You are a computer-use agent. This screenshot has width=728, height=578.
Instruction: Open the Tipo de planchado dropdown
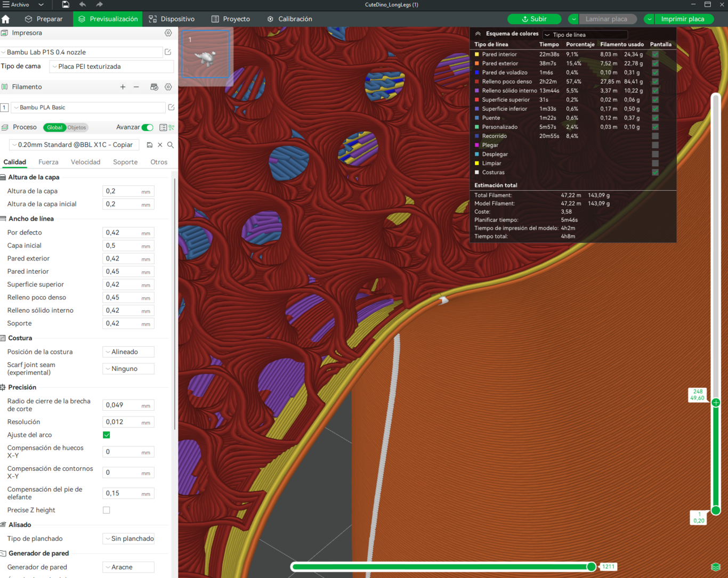tap(128, 539)
